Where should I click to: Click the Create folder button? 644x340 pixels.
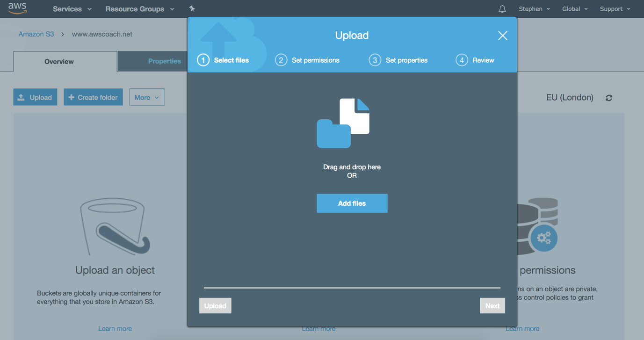click(93, 97)
